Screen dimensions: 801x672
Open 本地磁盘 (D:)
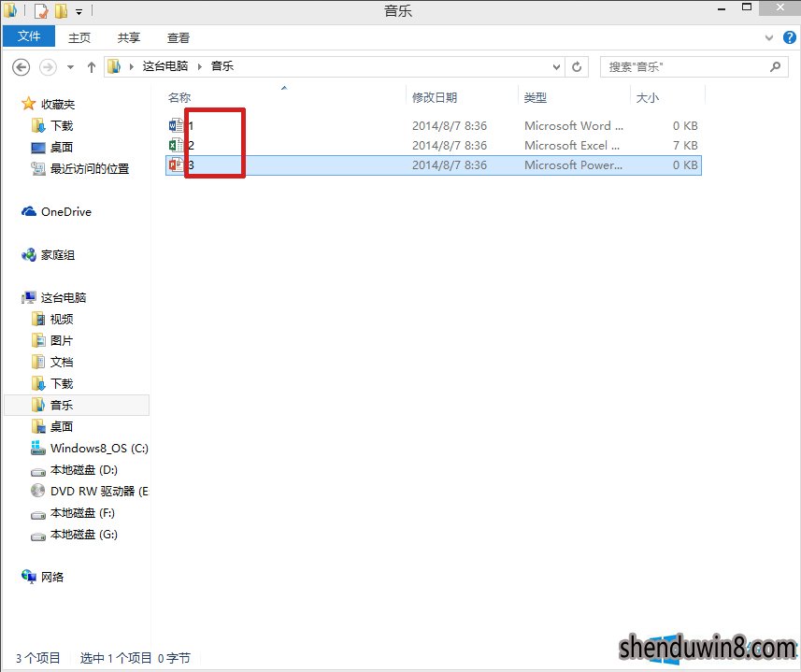pos(74,470)
